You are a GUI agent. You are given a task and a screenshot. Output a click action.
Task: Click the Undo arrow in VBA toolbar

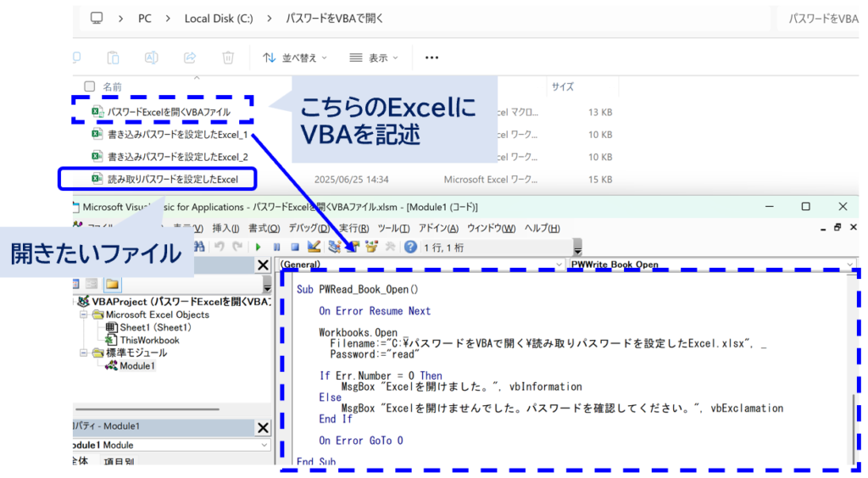220,247
